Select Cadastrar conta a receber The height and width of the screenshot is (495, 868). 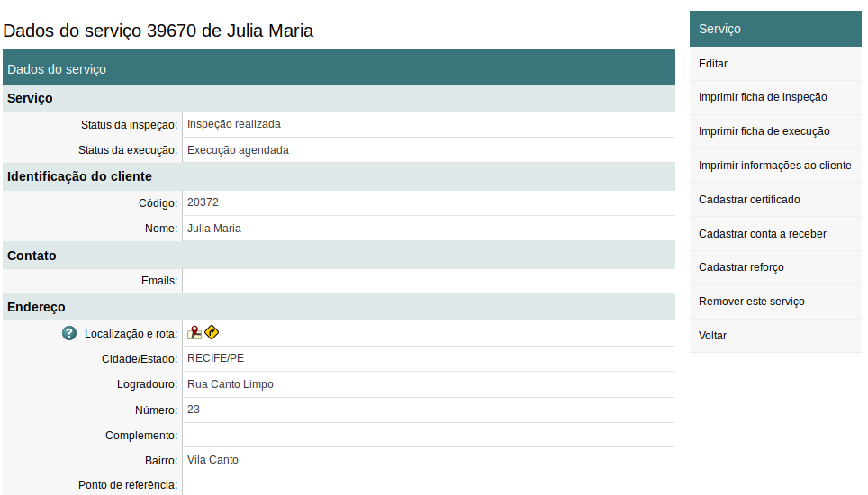pos(762,234)
